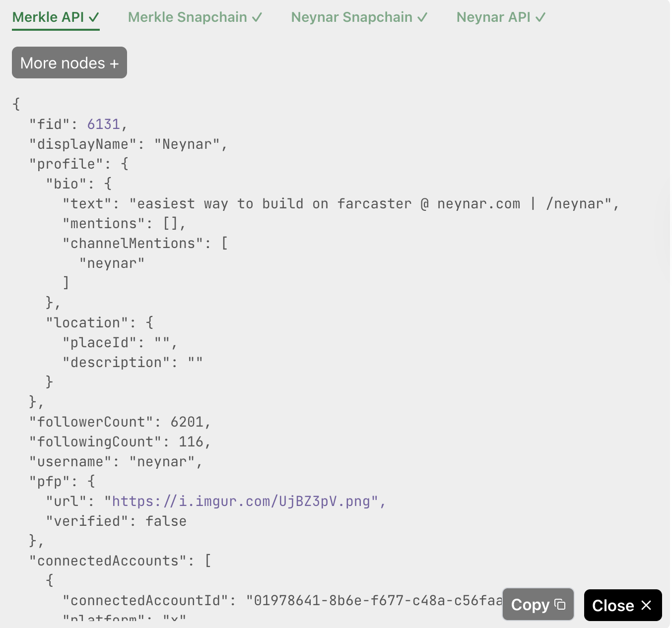This screenshot has width=672, height=628.
Task: Open the Merkle Snapchain tab
Action: pos(195,17)
